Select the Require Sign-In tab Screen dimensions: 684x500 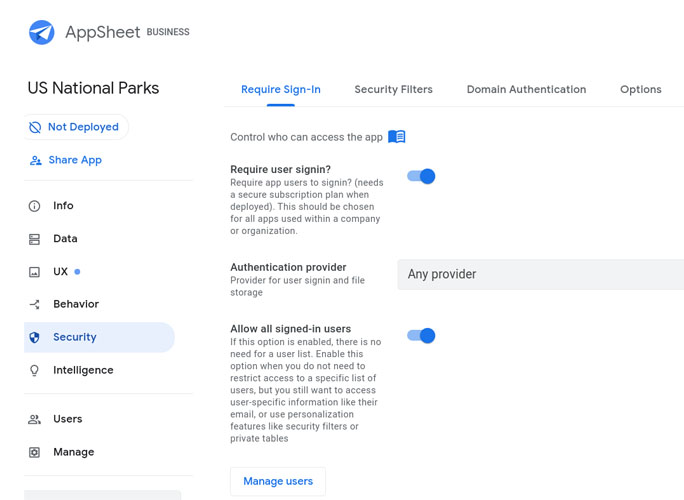coord(281,90)
